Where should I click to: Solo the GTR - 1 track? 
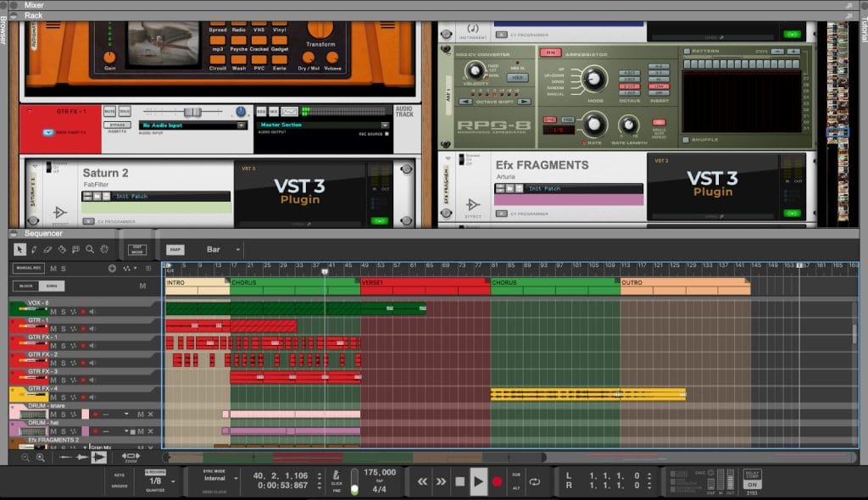pos(63,329)
